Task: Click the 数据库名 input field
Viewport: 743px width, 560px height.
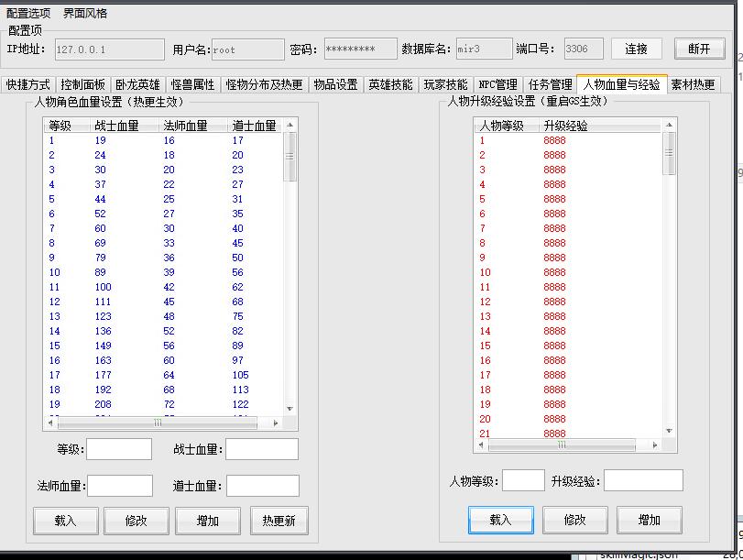Action: point(484,49)
